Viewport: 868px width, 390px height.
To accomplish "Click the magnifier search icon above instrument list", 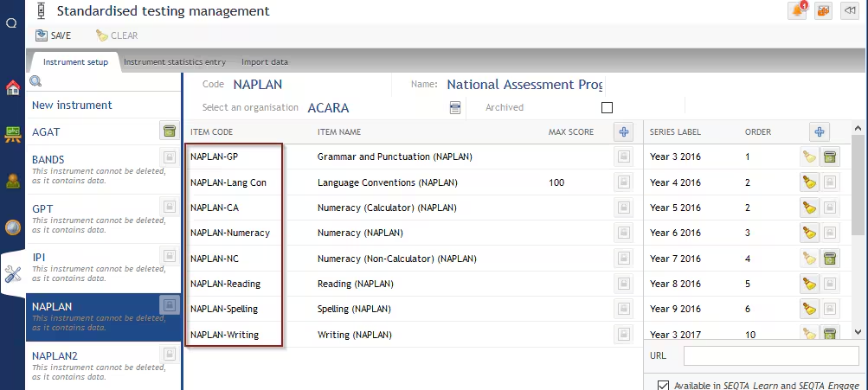I will [36, 82].
